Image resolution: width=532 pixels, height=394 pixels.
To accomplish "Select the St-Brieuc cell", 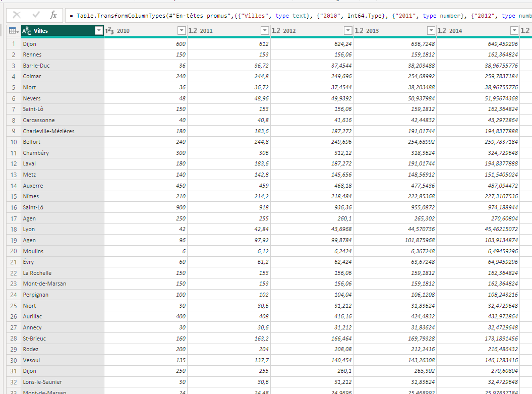I will (x=63, y=339).
